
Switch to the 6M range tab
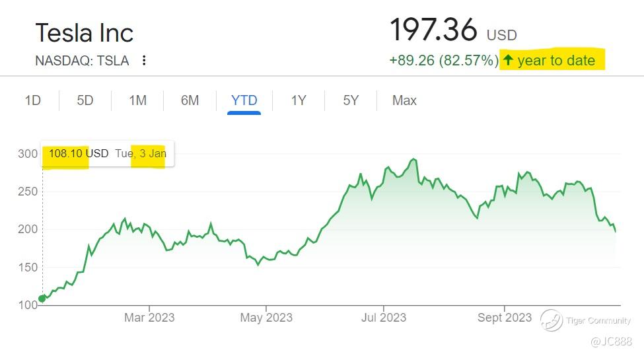pos(190,100)
